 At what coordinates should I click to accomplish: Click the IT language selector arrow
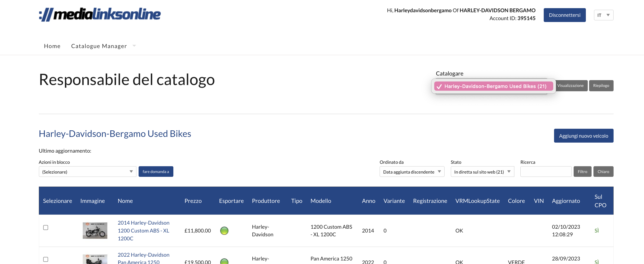point(609,15)
